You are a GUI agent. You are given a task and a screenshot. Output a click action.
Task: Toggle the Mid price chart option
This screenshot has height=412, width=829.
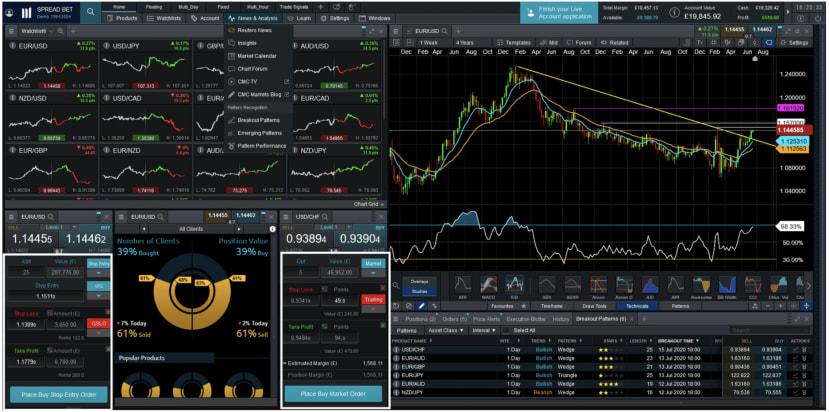[551, 42]
